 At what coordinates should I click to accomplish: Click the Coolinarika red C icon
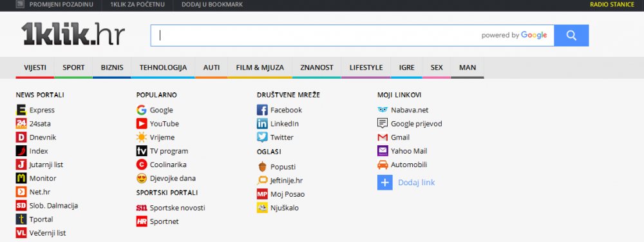click(x=142, y=165)
